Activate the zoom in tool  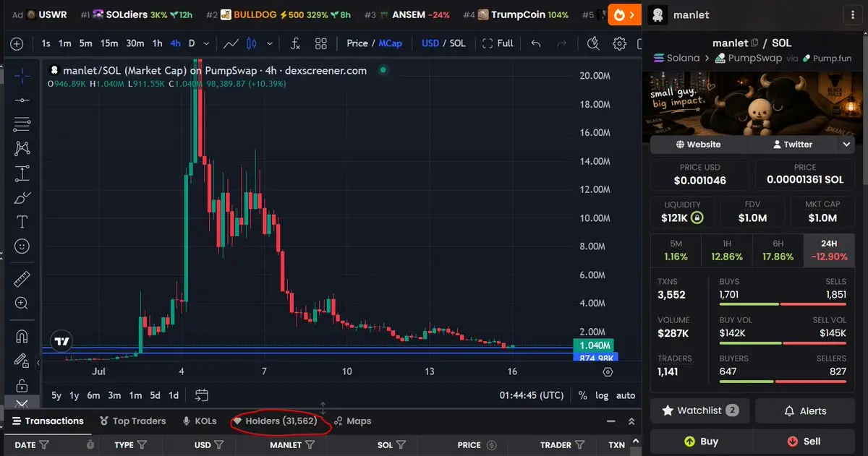[22, 304]
